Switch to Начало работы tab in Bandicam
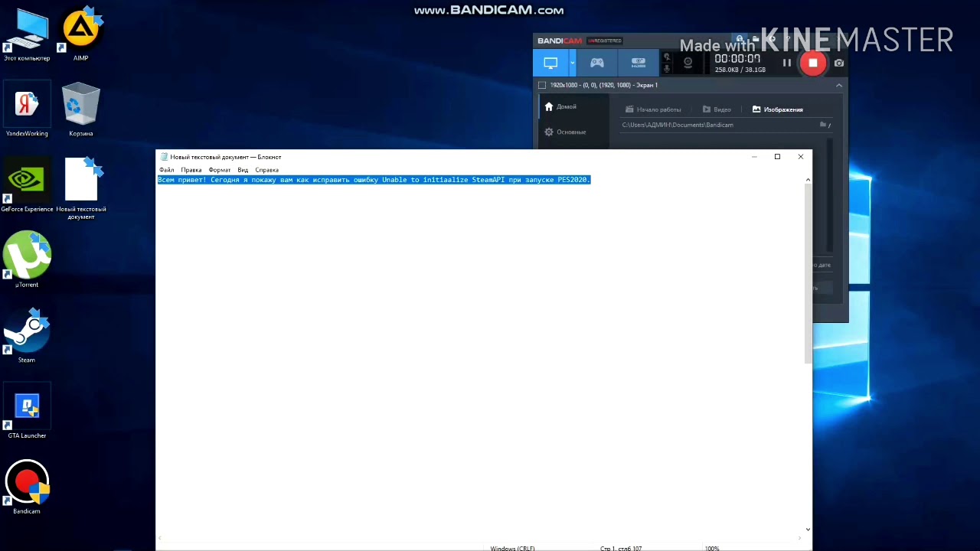The height and width of the screenshot is (551, 980). click(x=653, y=109)
